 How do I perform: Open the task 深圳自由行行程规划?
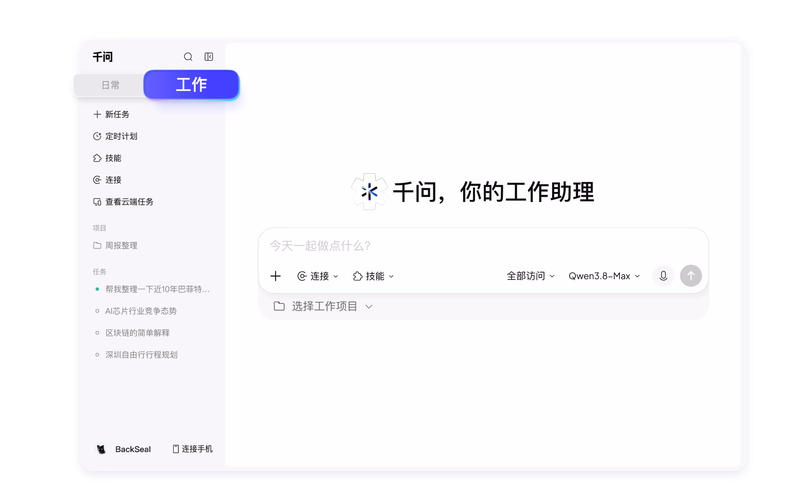tap(136, 355)
